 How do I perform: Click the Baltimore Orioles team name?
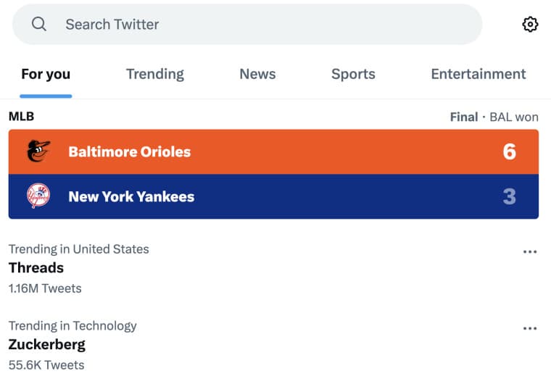click(129, 151)
